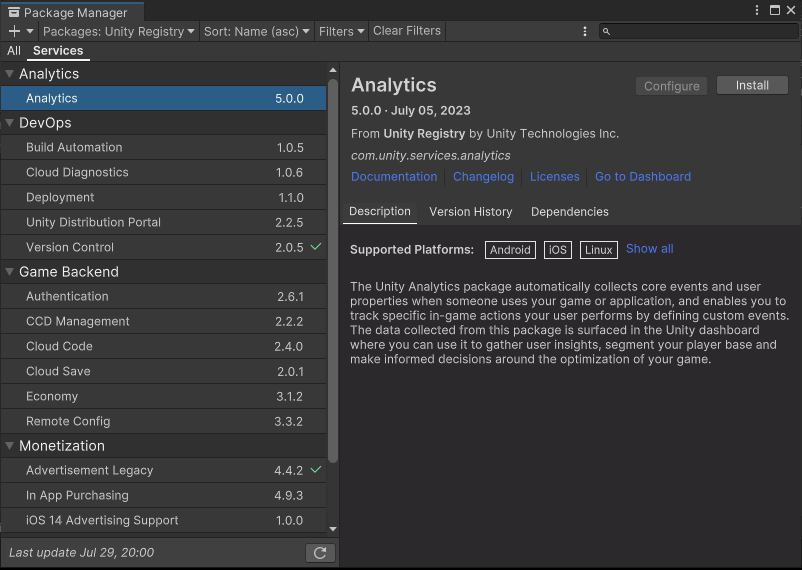Click the Linux platform tag
This screenshot has width=802, height=570.
[598, 250]
